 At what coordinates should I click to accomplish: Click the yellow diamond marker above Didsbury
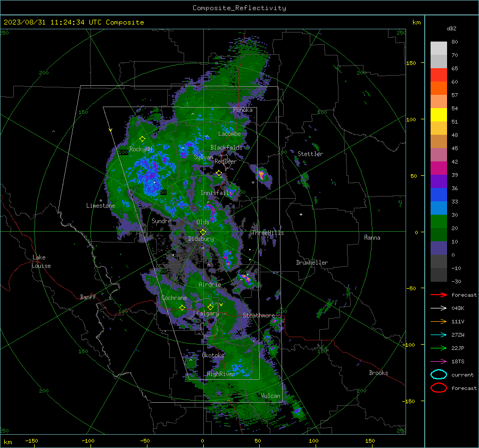point(203,232)
